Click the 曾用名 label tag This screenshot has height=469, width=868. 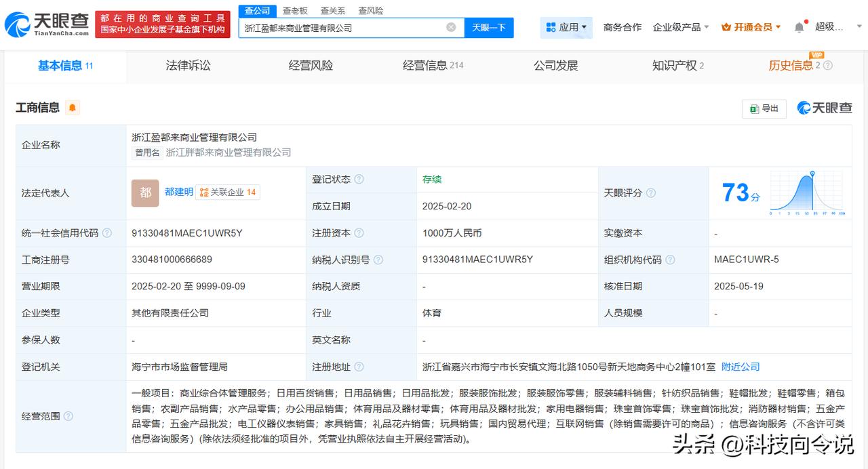point(147,152)
